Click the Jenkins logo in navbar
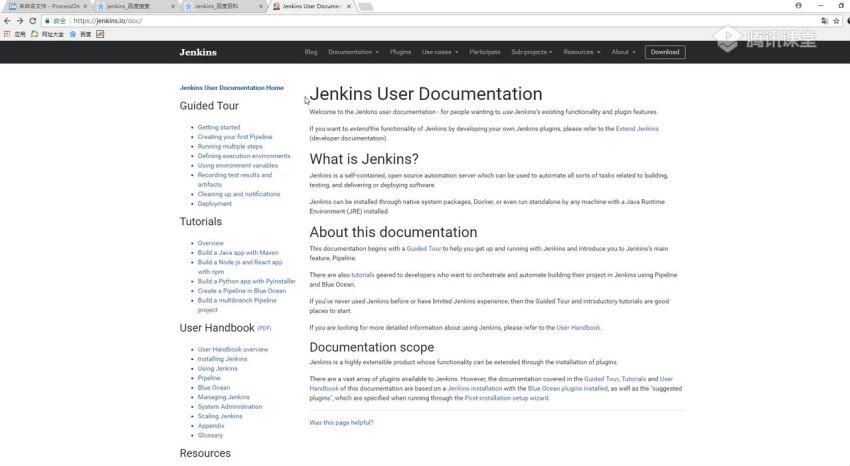This screenshot has width=850, height=466. (198, 52)
